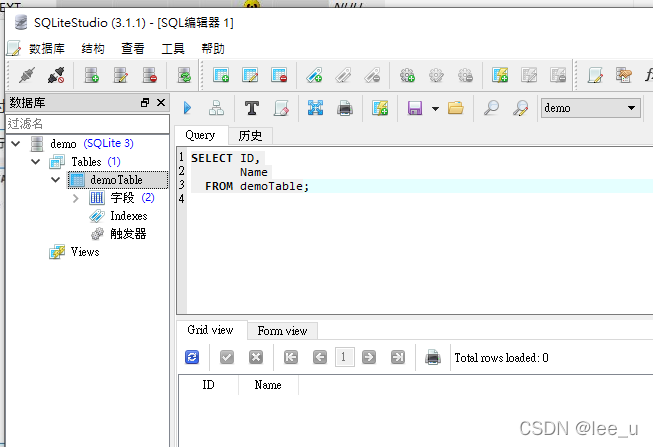
Task: Go to last results page
Action: click(x=398, y=357)
